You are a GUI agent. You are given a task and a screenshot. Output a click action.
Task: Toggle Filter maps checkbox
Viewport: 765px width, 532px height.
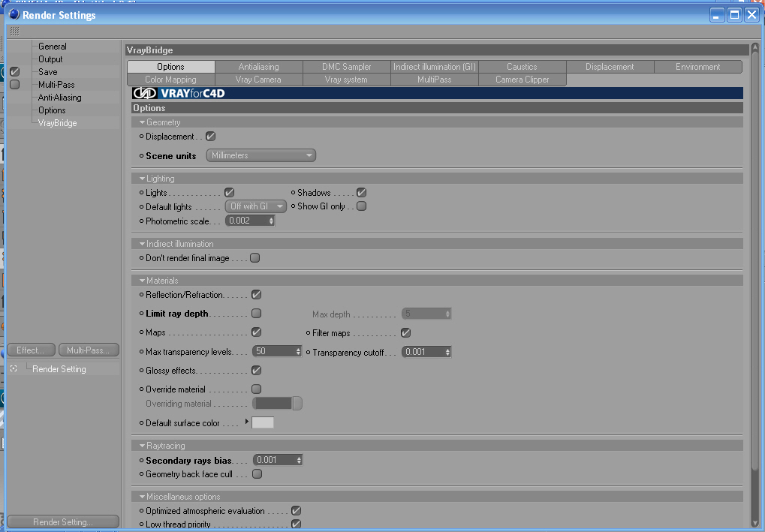coord(406,332)
